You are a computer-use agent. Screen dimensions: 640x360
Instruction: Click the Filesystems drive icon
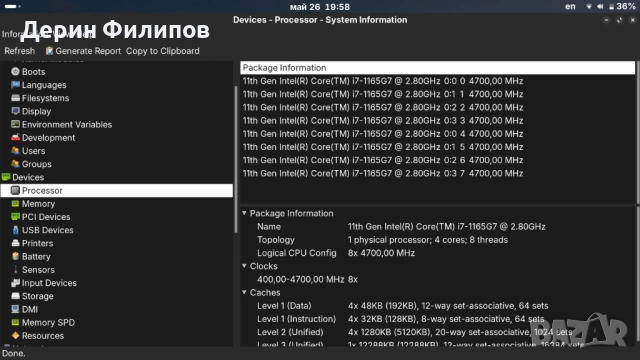coord(16,98)
